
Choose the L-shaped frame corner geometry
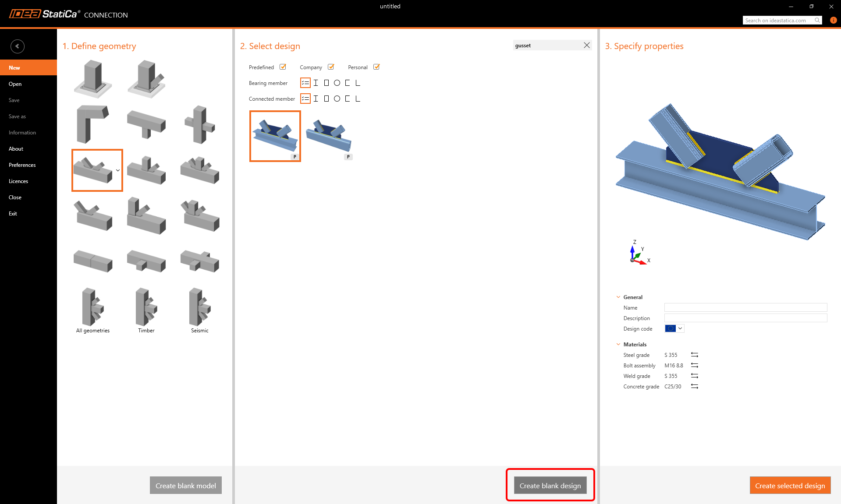(93, 124)
